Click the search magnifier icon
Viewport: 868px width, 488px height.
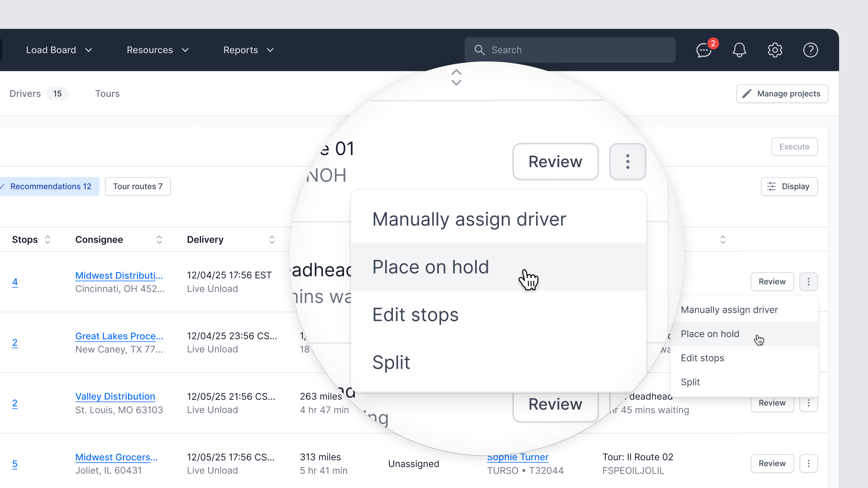pyautogui.click(x=479, y=50)
